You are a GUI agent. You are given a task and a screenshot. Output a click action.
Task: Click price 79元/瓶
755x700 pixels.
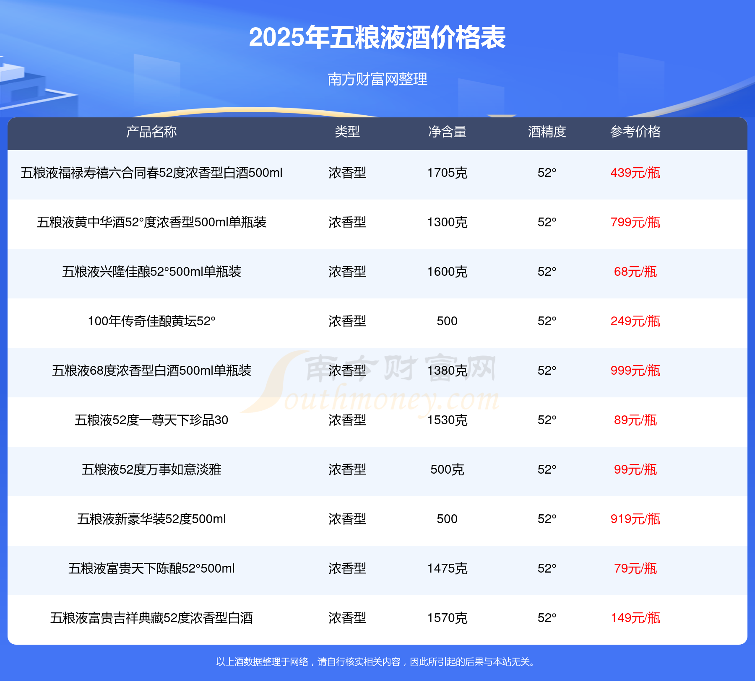pos(635,568)
